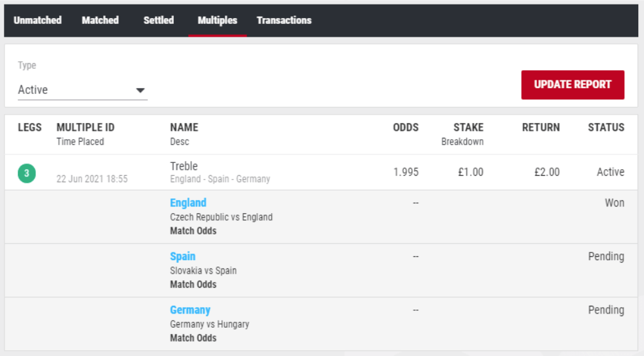This screenshot has height=356, width=644.
Task: Click the Status column header
Action: (x=606, y=127)
